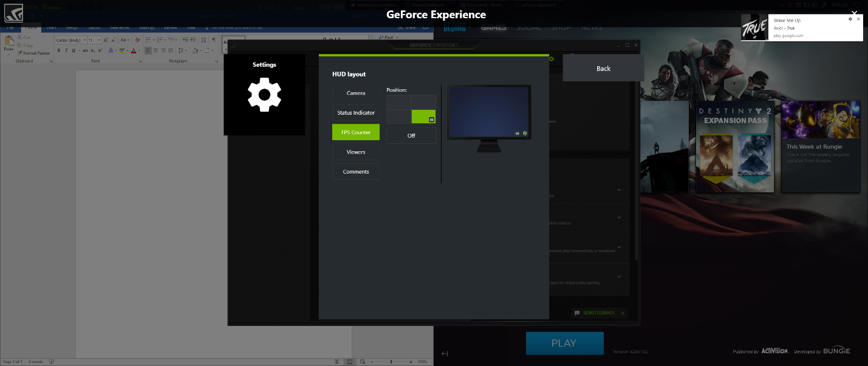Click Shrink Font icon in Word

coord(113,40)
